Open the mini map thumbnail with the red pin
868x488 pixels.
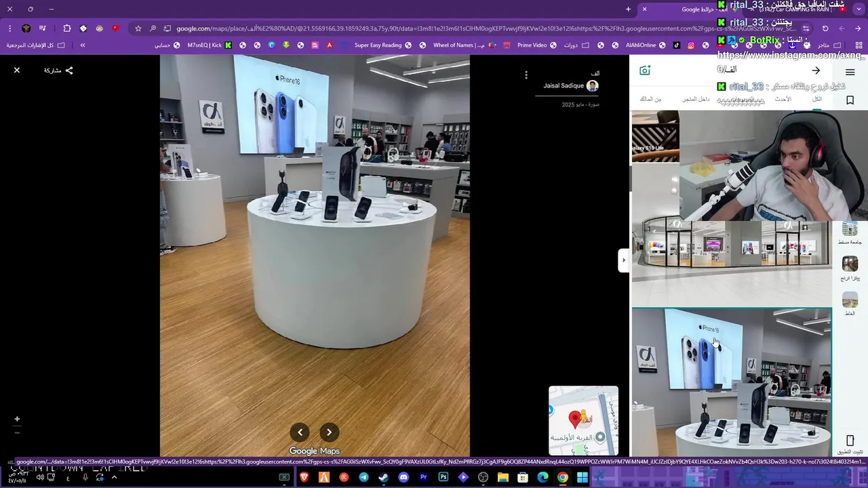[583, 421]
